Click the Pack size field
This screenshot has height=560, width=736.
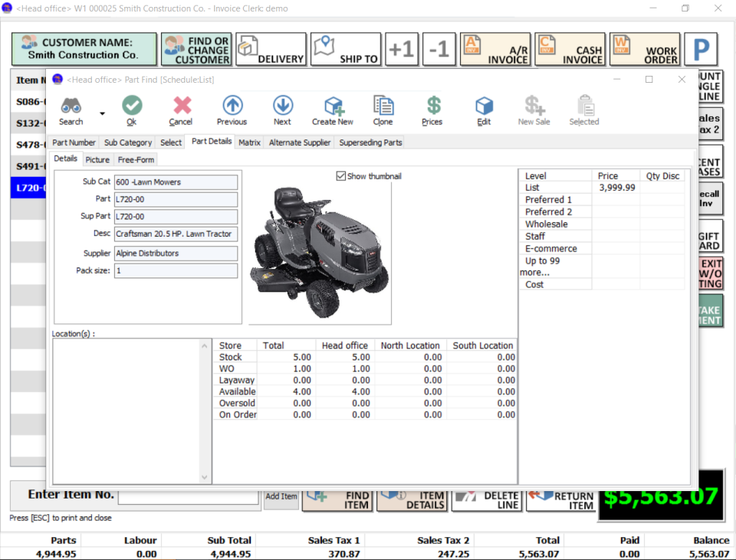coord(176,270)
